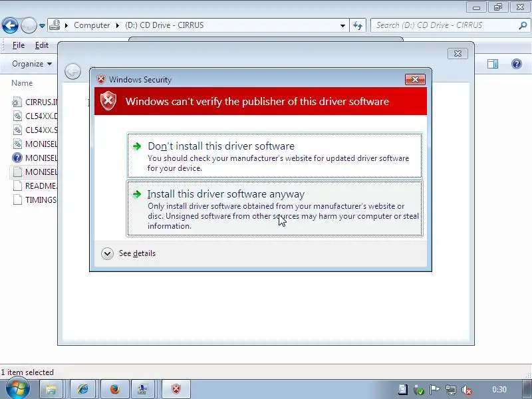Select the MONISEL help file with question icon
Image resolution: width=532 pixels, height=399 pixels.
point(35,158)
